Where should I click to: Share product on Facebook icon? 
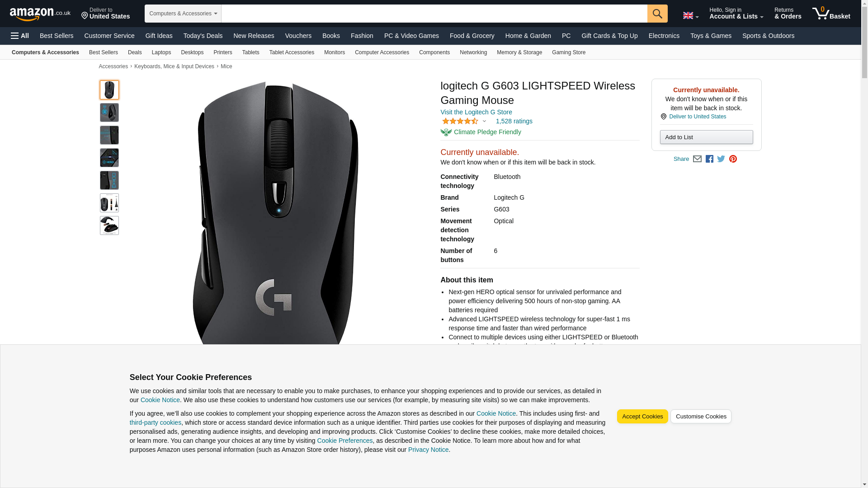(x=709, y=159)
